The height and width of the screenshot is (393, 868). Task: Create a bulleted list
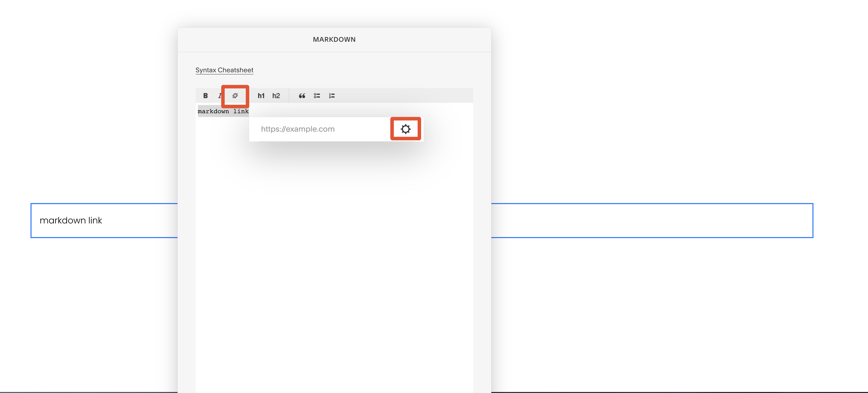[317, 96]
